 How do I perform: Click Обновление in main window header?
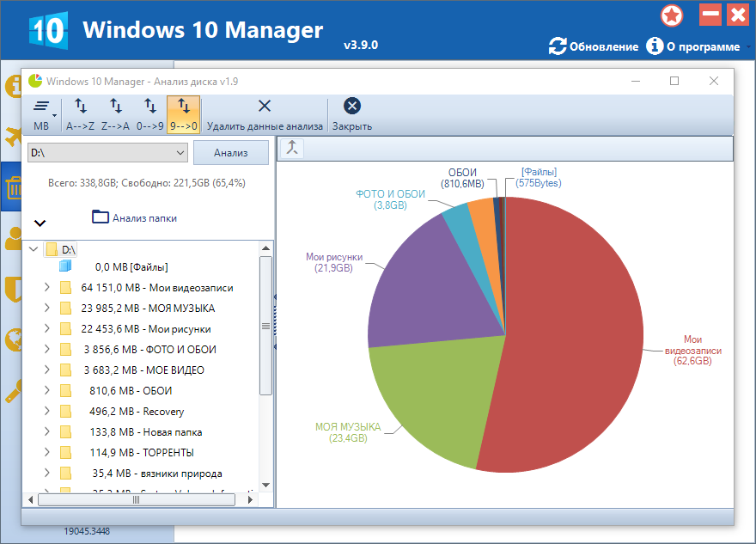[x=594, y=46]
